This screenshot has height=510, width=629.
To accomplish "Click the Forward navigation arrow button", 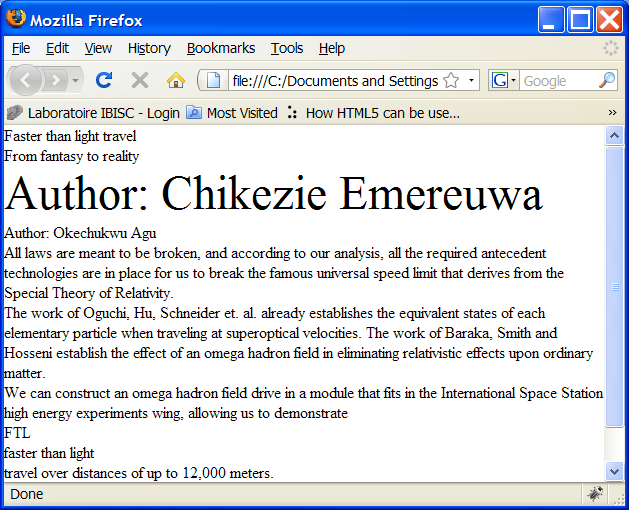I will point(55,80).
